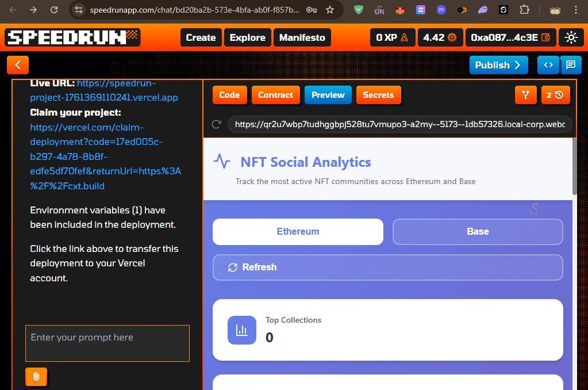588x390 pixels.
Task: Open the Explore menu item
Action: click(x=248, y=37)
